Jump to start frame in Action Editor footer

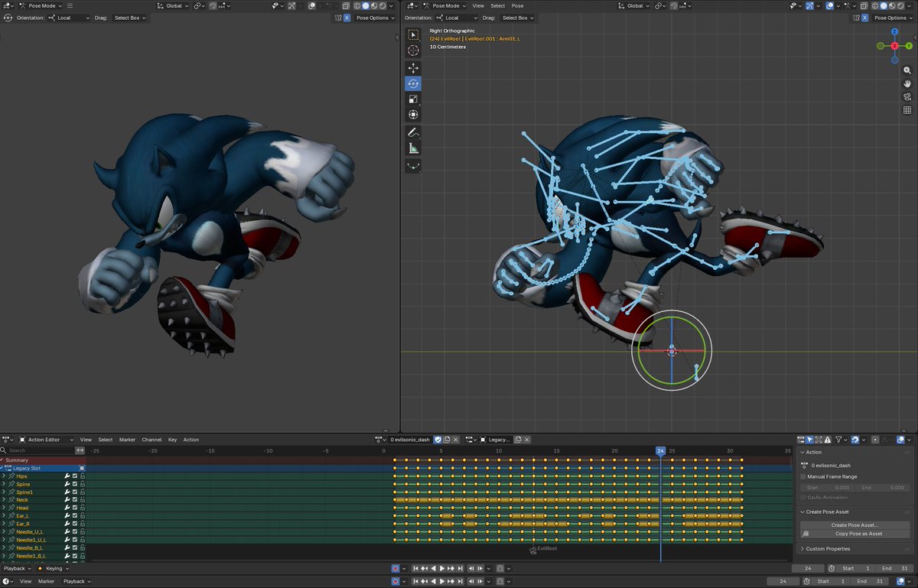pyautogui.click(x=415, y=568)
